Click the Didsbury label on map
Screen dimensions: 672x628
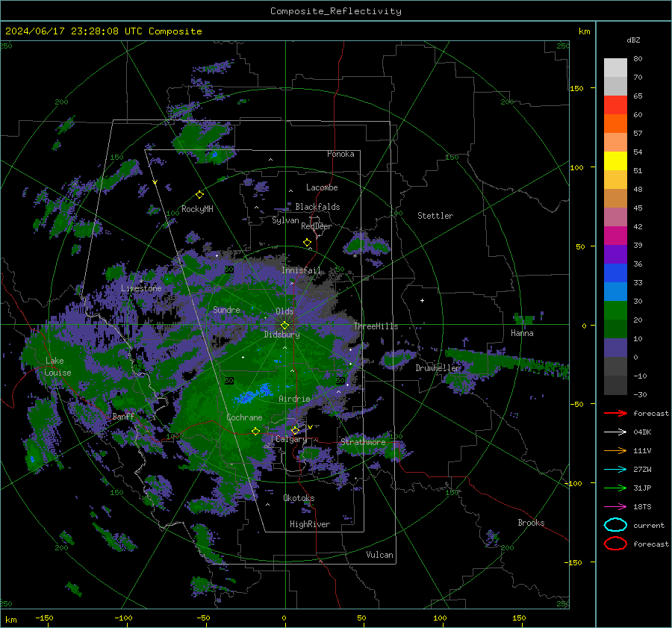[x=281, y=335]
